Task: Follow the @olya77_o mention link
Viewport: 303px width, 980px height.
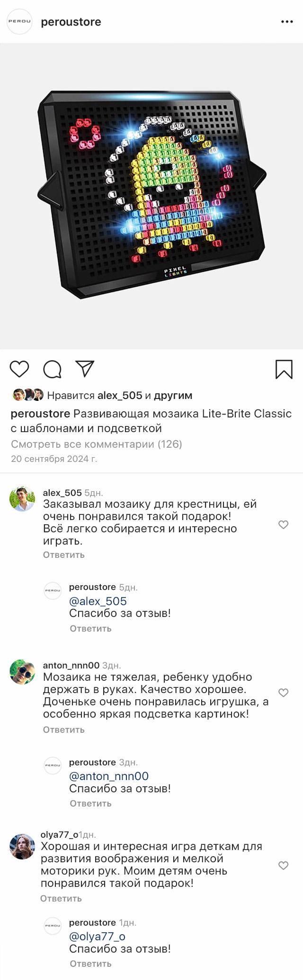Action: pos(97,936)
